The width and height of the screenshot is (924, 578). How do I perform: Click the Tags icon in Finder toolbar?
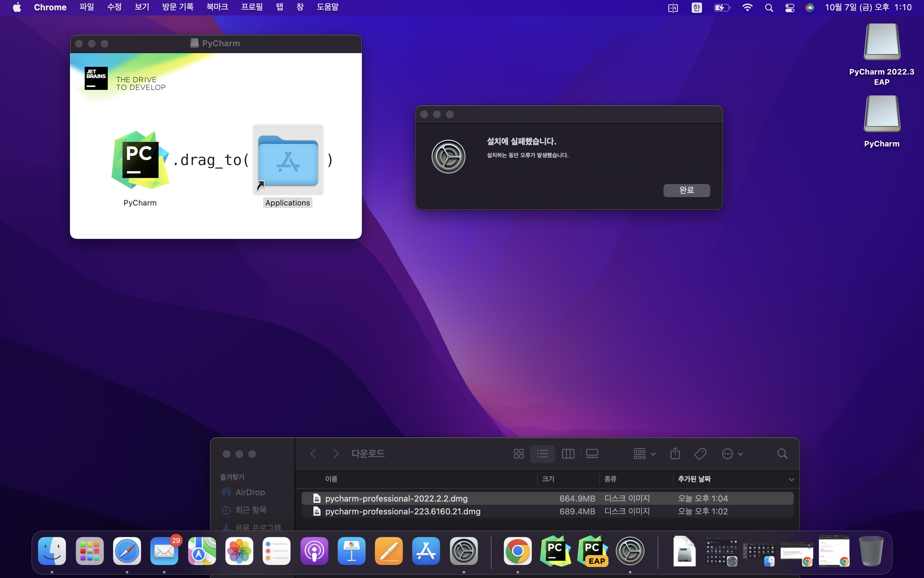[700, 454]
